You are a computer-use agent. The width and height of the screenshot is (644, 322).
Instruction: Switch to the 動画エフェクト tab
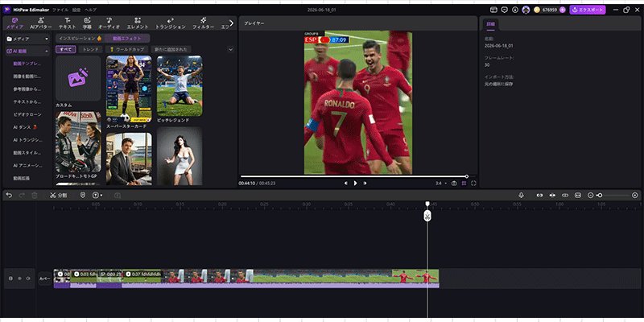coord(127,38)
